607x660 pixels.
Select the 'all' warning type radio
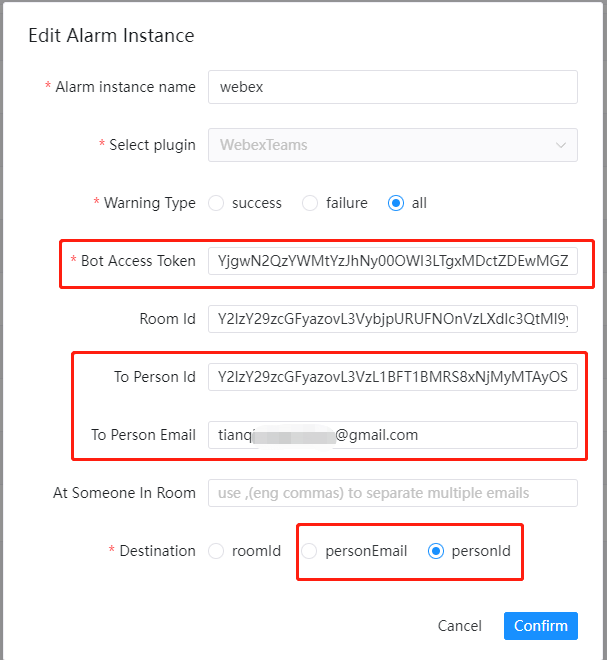[x=396, y=203]
